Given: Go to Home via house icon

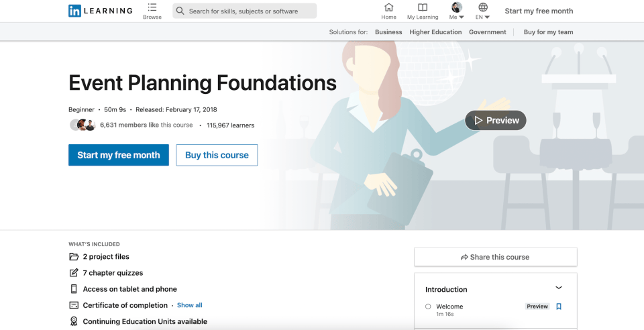Looking at the screenshot, I should [x=388, y=7].
